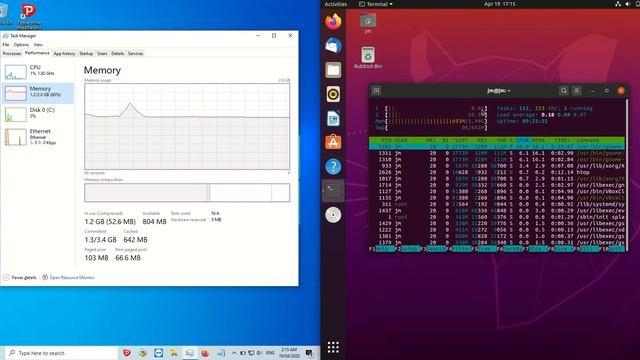Click the Windows taskbar clock
640x360 pixels.
coord(289,353)
